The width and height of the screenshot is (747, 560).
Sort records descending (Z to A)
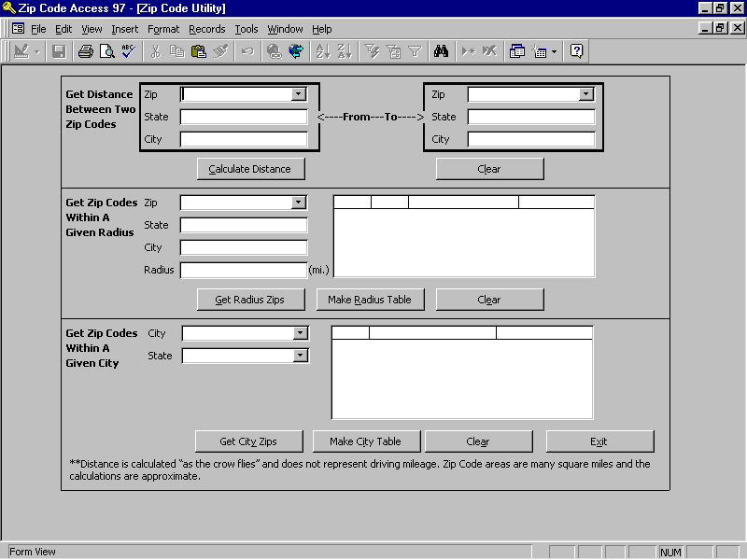pos(345,51)
